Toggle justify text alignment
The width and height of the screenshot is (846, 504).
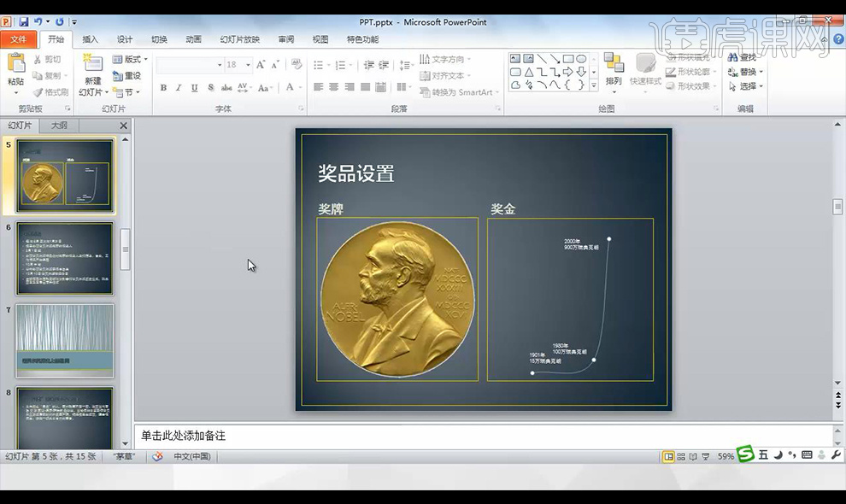pyautogui.click(x=365, y=87)
